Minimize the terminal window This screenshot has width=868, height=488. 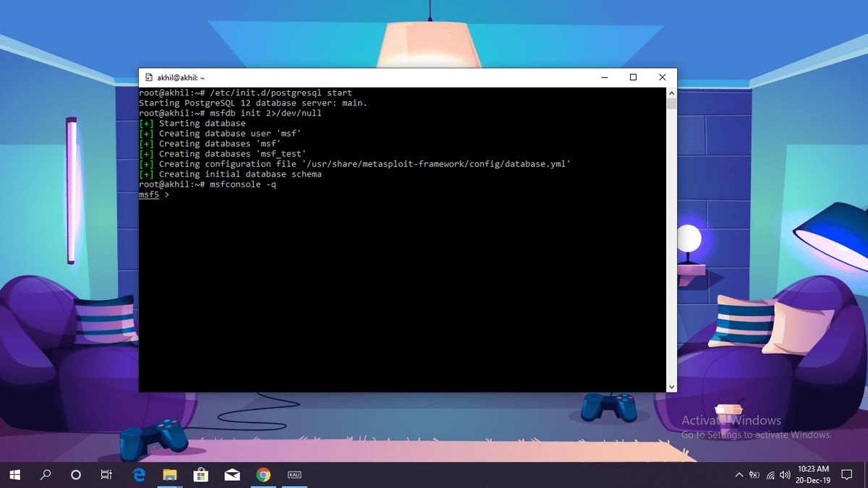coord(605,77)
